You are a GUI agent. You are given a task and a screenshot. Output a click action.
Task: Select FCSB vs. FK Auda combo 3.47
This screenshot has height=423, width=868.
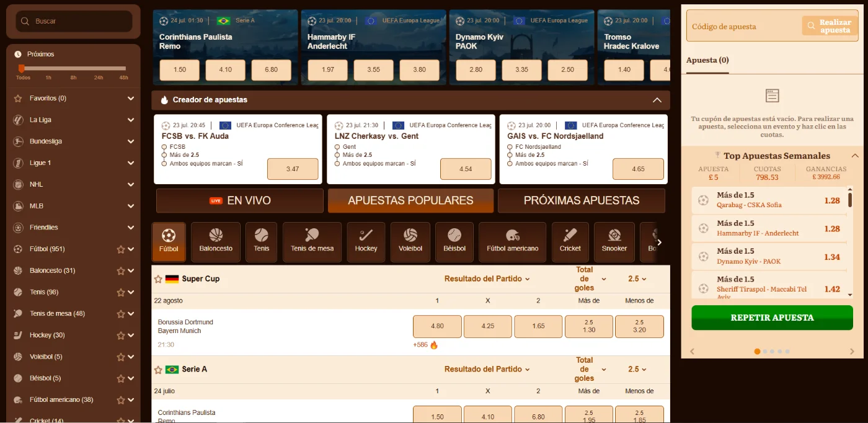pos(293,169)
